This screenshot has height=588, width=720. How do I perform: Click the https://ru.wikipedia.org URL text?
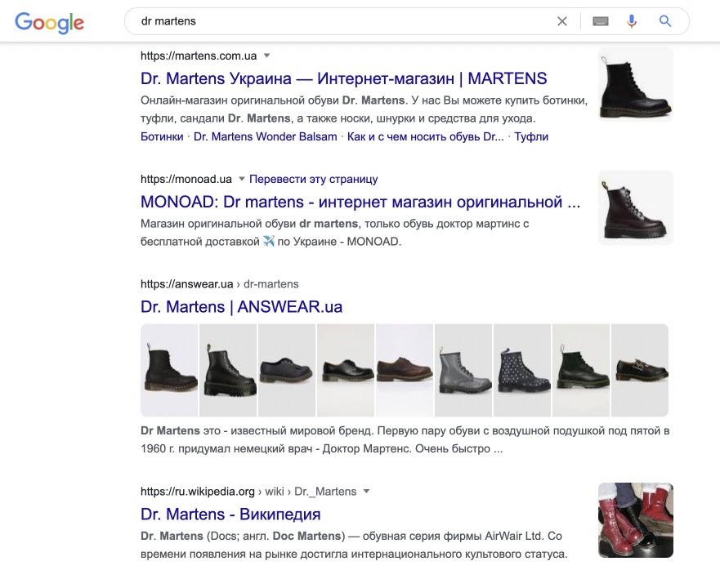198,491
